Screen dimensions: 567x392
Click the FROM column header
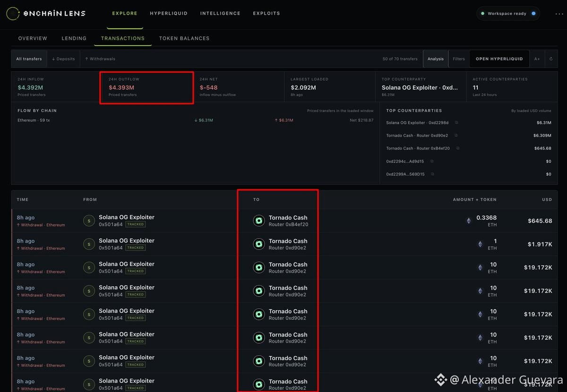(x=90, y=200)
